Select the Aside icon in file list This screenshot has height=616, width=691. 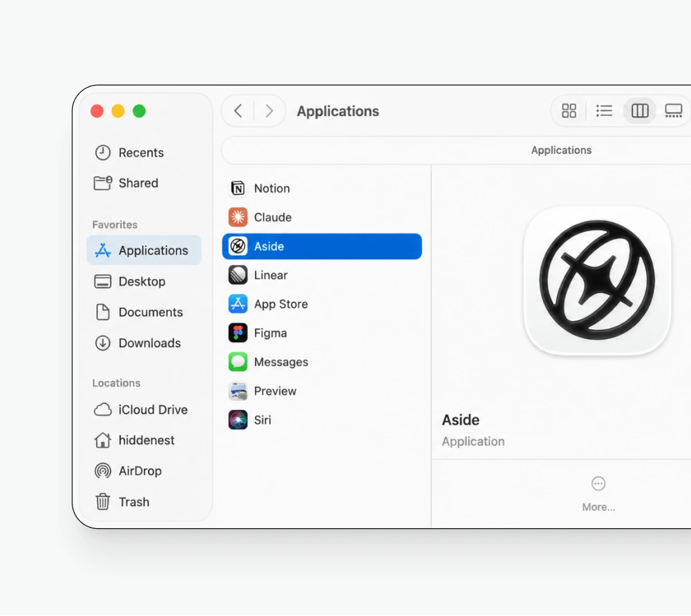point(238,246)
